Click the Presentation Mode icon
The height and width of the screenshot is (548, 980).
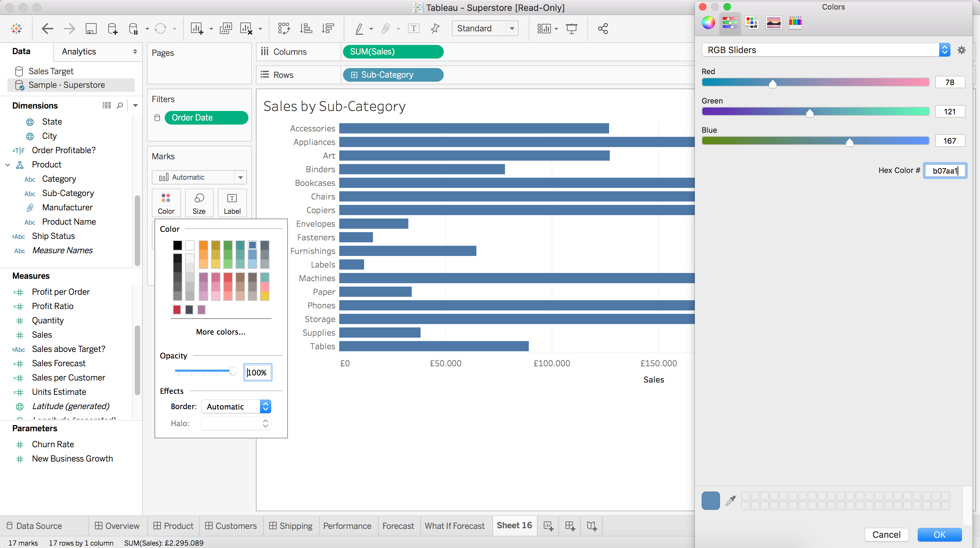[571, 29]
